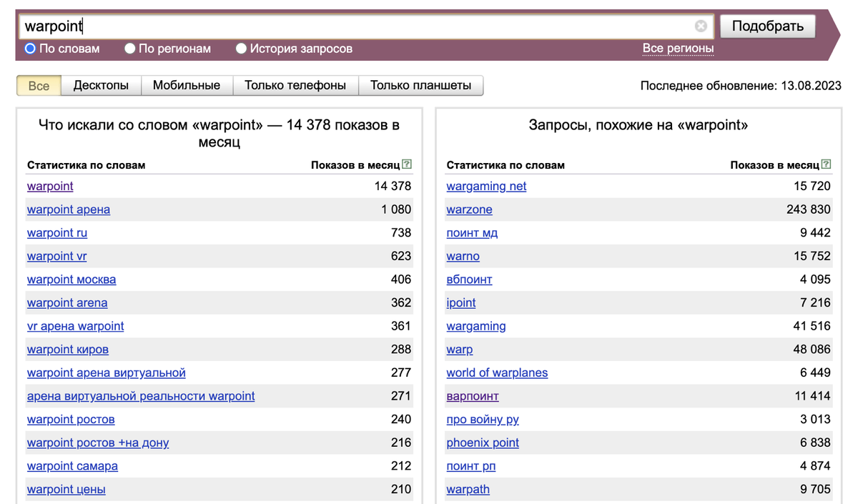Screen dimensions: 858x504
Task: Open the 'про войну ру' link
Action: coord(483,420)
